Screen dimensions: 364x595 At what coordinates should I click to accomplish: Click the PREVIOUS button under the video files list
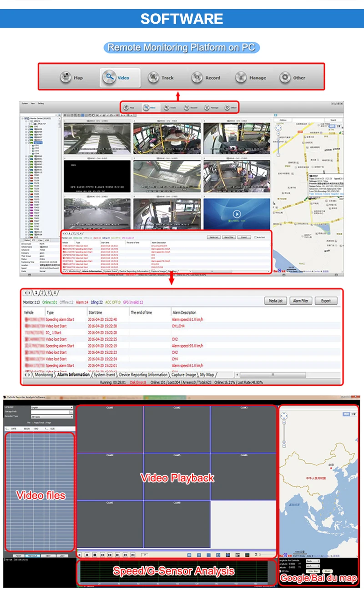[x=32, y=556]
